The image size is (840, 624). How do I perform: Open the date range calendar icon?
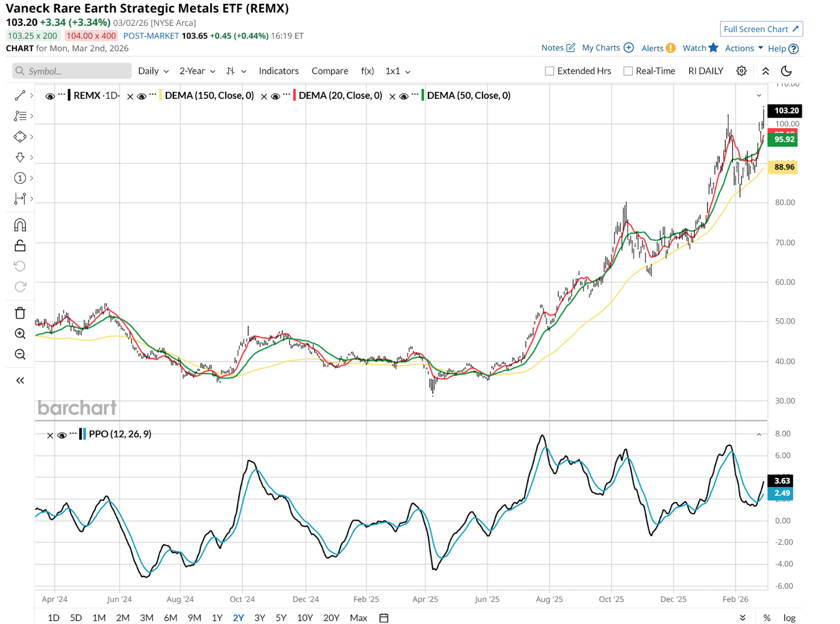pos(384,618)
